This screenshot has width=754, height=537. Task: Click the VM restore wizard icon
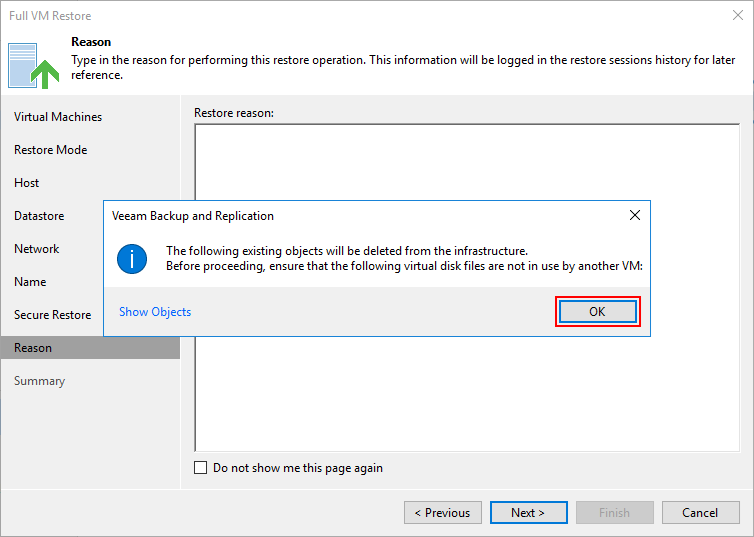pyautogui.click(x=34, y=65)
